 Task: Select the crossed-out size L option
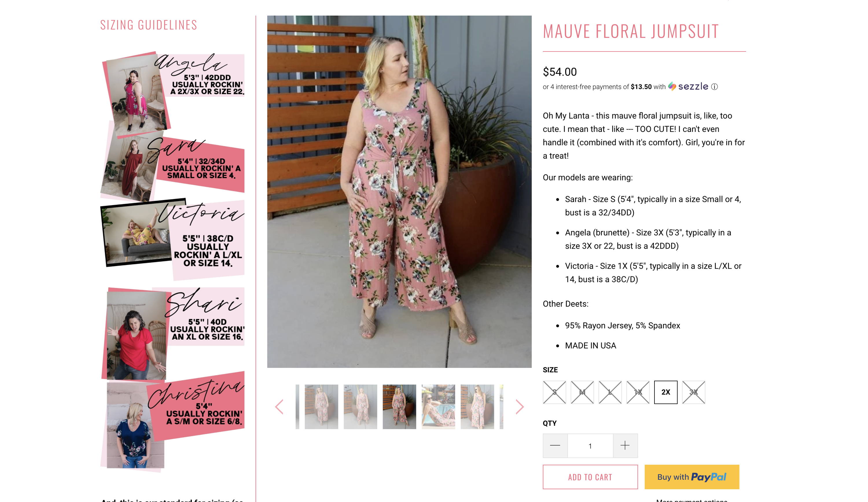pyautogui.click(x=610, y=392)
